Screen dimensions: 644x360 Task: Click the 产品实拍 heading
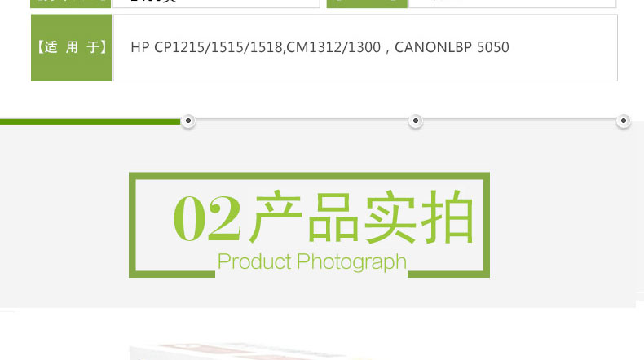click(363, 217)
